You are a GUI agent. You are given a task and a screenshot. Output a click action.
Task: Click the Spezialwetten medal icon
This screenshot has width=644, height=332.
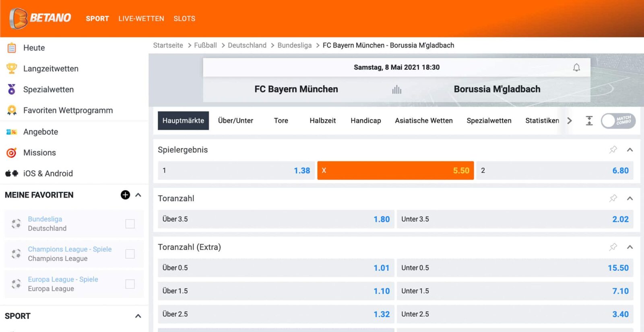[12, 89]
